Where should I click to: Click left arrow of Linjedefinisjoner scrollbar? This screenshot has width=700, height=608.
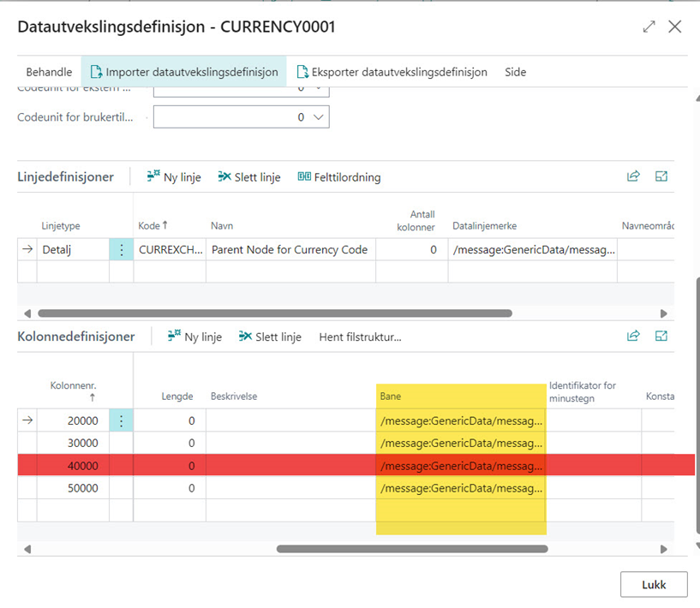click(27, 313)
